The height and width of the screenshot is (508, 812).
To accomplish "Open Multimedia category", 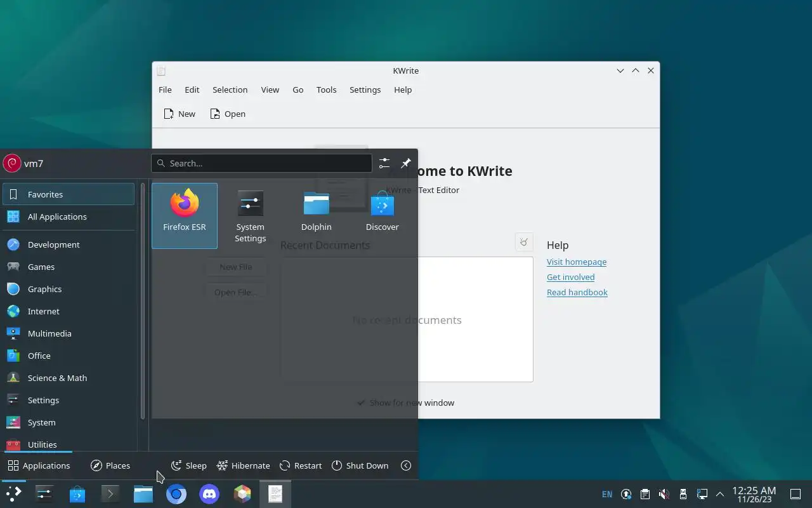I will click(x=69, y=333).
